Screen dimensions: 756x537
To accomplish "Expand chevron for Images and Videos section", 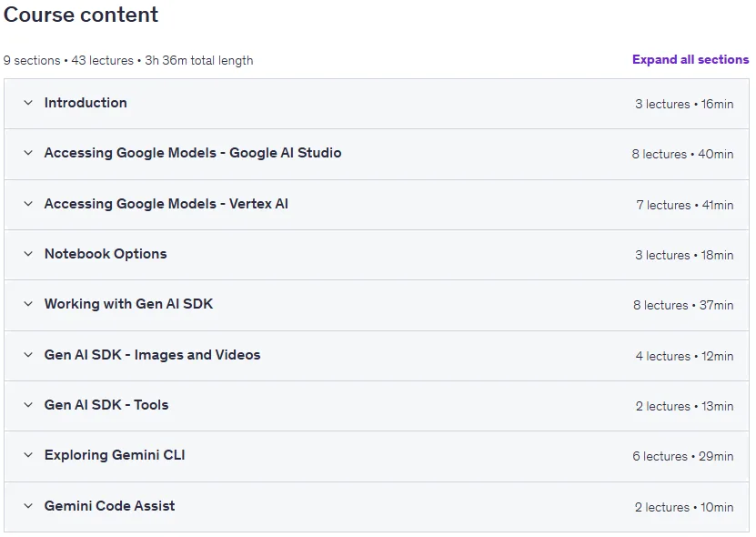I will coord(28,355).
